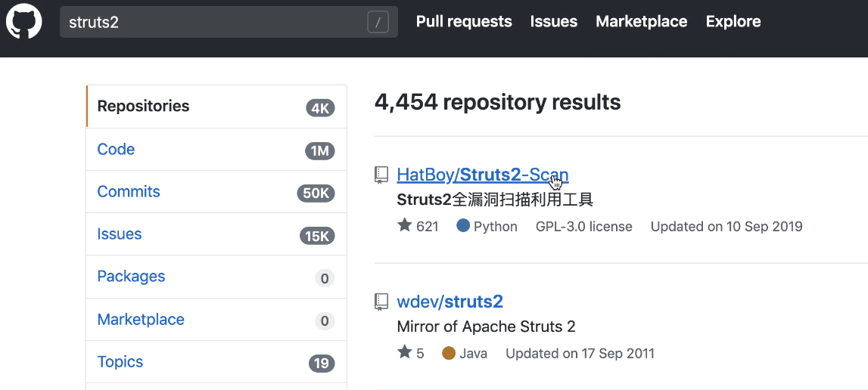This screenshot has width=868, height=390.
Task: Select the Repositories filter in sidebar
Action: click(144, 107)
